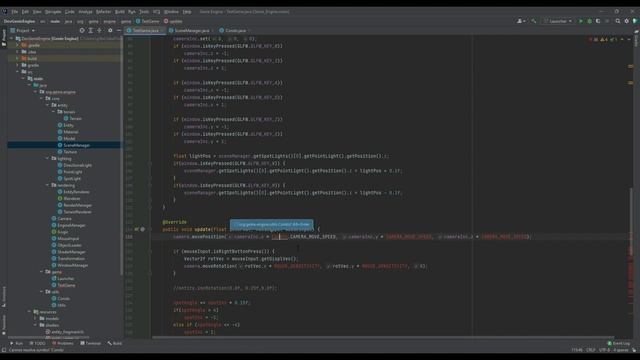This screenshot has width=640, height=360.
Task: Click the override gutter icon beside update method
Action: (x=137, y=229)
